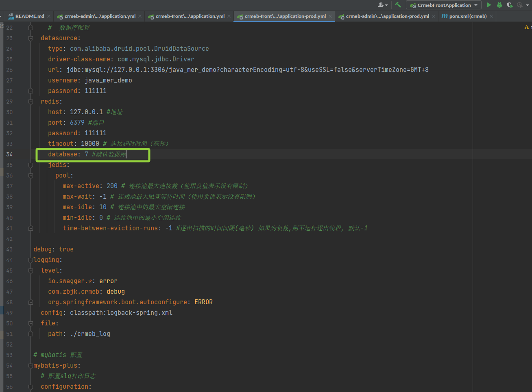Screen dimensions: 532x392
Task: Open crmeb-admin application-prod.yml tab
Action: pos(387,16)
